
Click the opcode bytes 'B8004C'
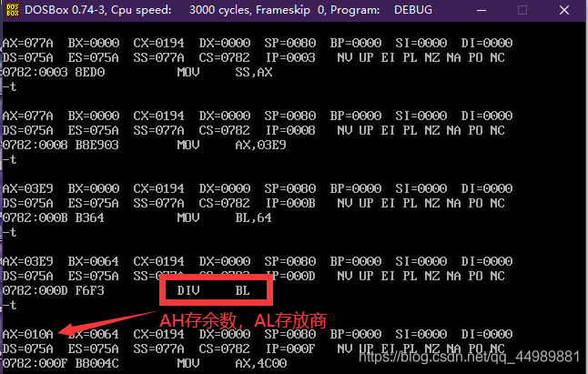coord(97,363)
